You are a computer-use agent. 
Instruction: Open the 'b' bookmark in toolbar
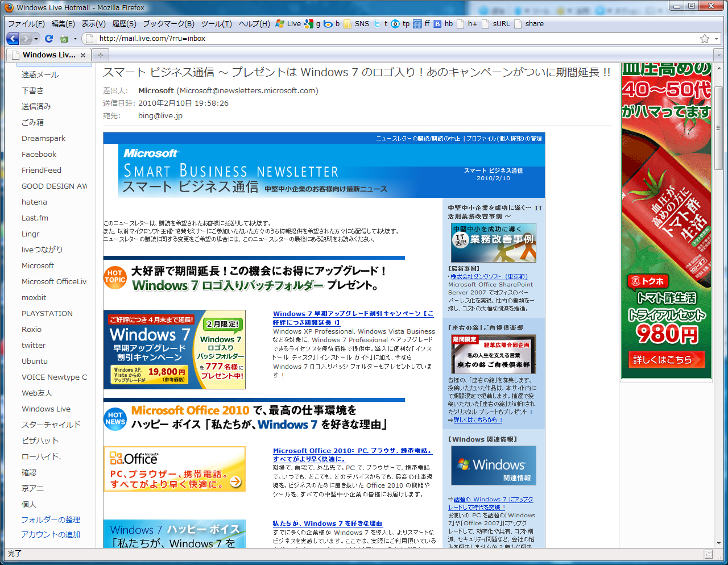[332, 24]
